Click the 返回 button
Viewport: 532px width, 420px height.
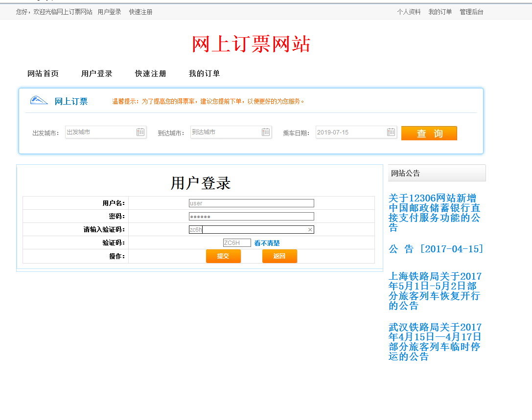279,256
